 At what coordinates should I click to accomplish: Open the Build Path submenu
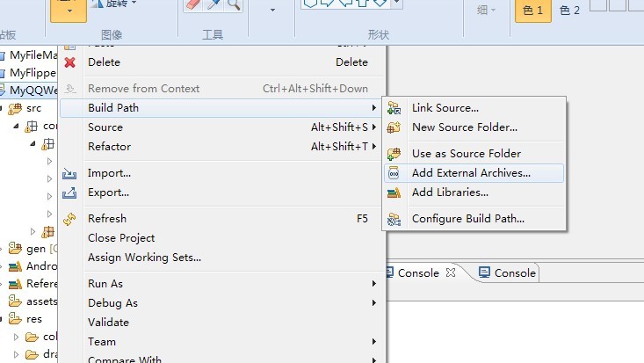pos(222,108)
